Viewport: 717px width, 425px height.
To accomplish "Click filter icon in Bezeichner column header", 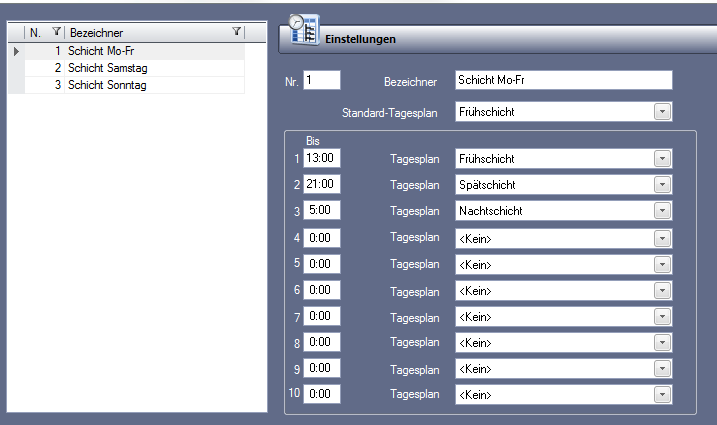I will point(236,33).
